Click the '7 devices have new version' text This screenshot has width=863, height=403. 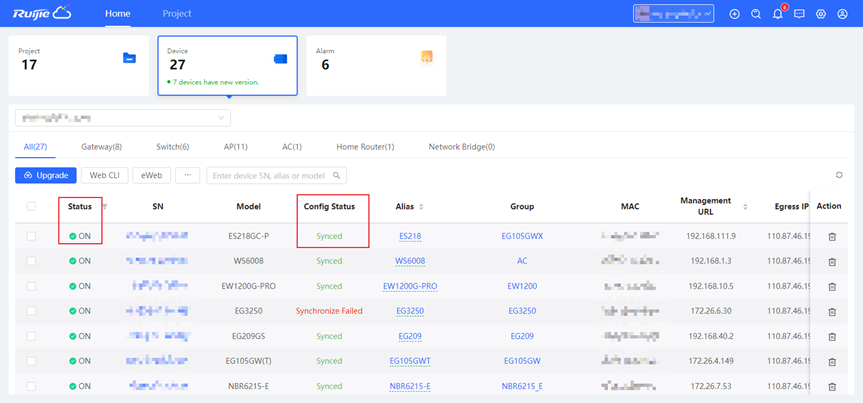pyautogui.click(x=216, y=82)
